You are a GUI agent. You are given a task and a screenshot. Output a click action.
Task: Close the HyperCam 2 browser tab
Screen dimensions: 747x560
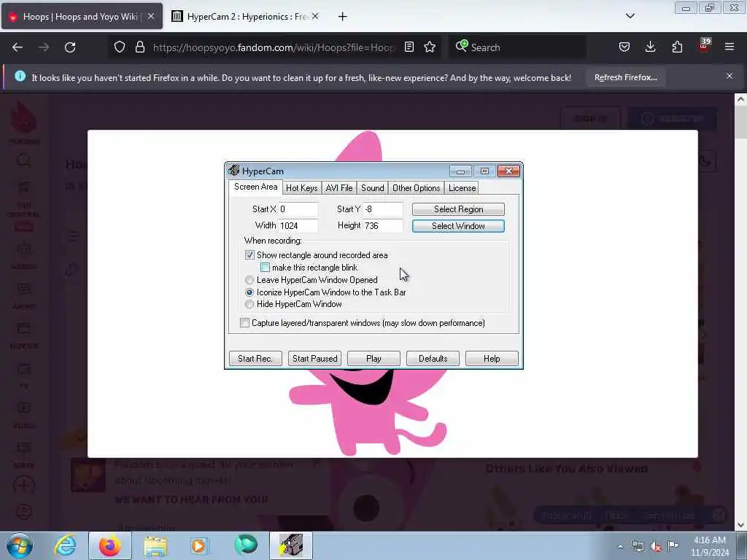pyautogui.click(x=315, y=17)
